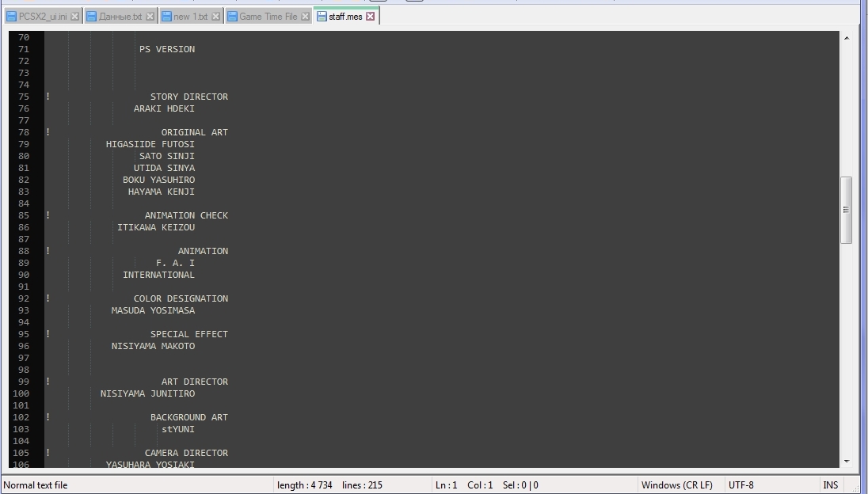The width and height of the screenshot is (868, 494).
Task: Click the COLOR DESIGNATION heading
Action: pyautogui.click(x=181, y=298)
